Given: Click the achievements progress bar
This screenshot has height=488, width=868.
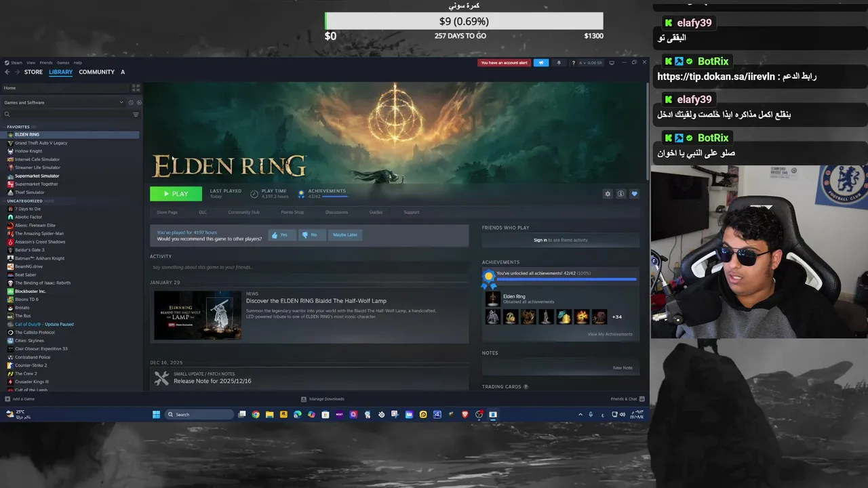Looking at the screenshot, I should click(x=566, y=279).
